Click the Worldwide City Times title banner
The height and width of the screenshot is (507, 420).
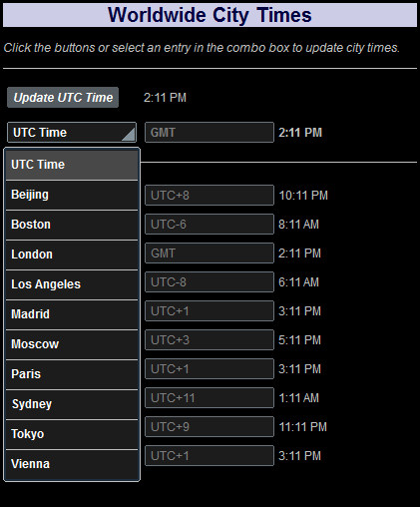click(x=210, y=15)
